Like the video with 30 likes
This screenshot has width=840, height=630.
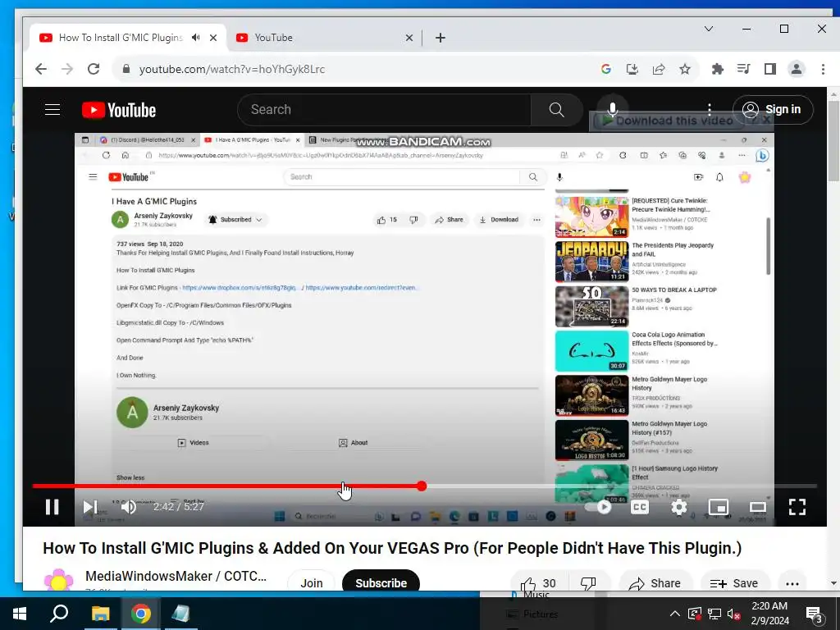[x=539, y=583]
